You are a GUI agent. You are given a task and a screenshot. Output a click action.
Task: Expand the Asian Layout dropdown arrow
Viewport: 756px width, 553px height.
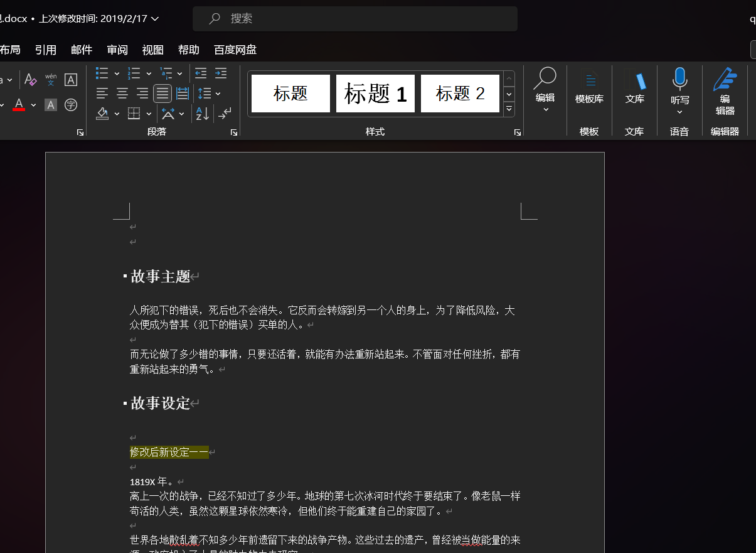pyautogui.click(x=181, y=114)
